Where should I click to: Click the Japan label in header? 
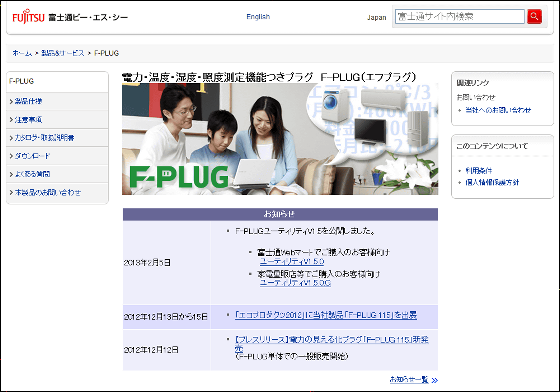(377, 17)
